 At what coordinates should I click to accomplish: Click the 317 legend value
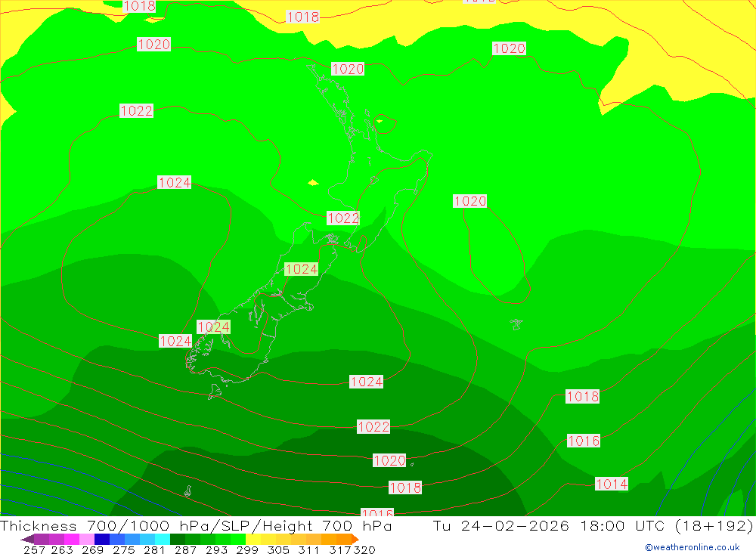pos(340,549)
